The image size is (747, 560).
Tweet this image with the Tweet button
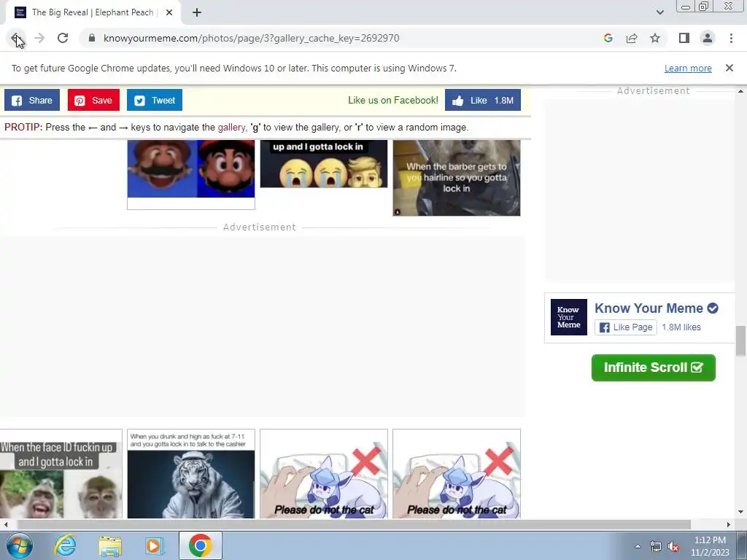point(155,100)
